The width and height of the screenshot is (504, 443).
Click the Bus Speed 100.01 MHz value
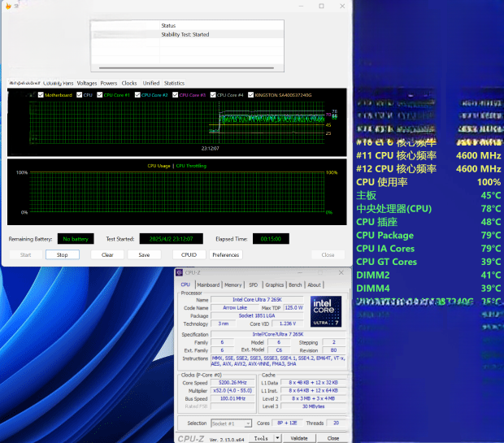[232, 398]
